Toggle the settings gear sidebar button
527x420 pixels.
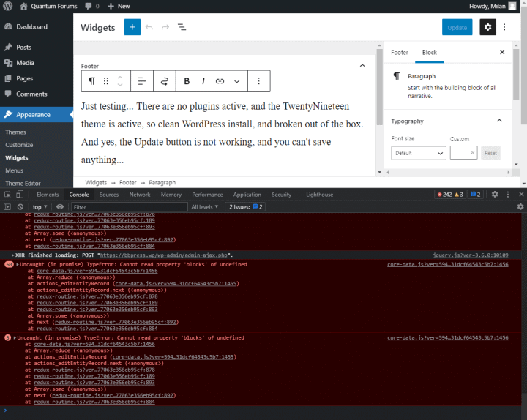pyautogui.click(x=487, y=27)
